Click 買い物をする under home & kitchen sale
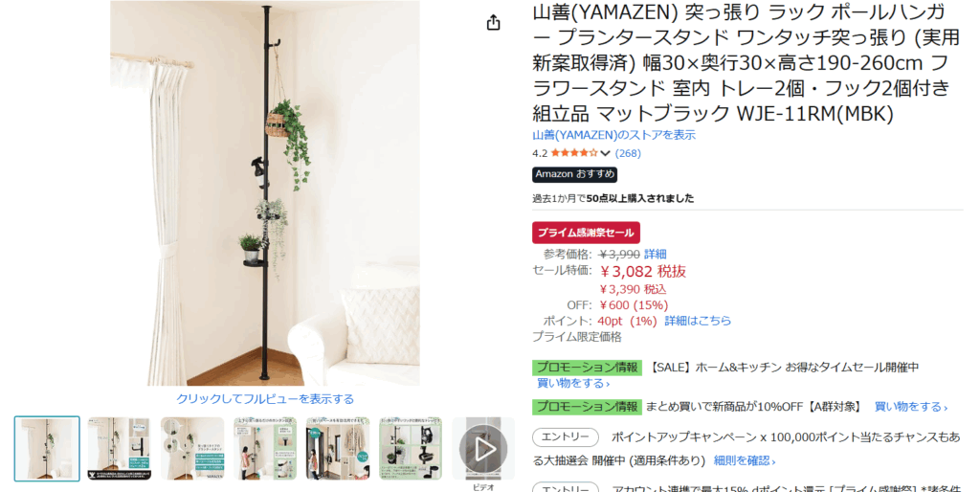 [x=573, y=383]
